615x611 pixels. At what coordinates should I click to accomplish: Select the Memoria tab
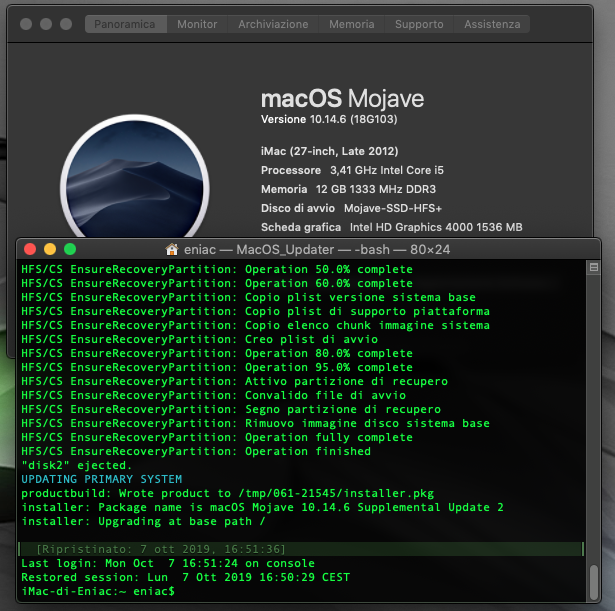[351, 24]
